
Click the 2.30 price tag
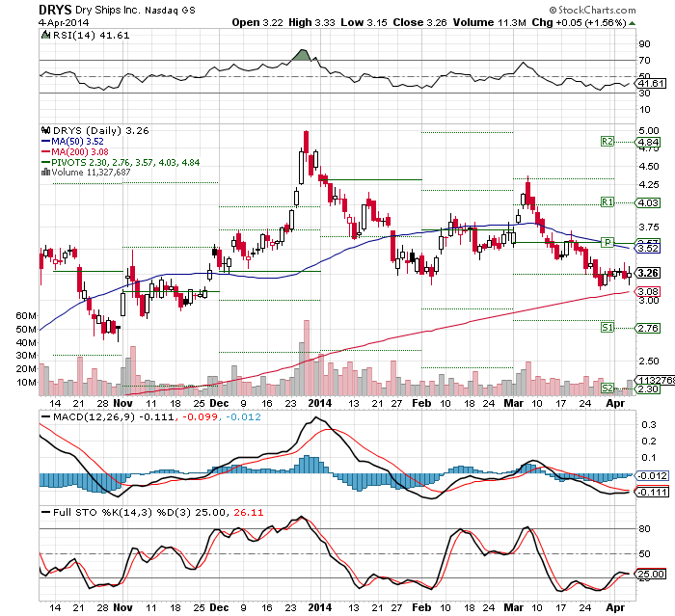click(x=648, y=389)
